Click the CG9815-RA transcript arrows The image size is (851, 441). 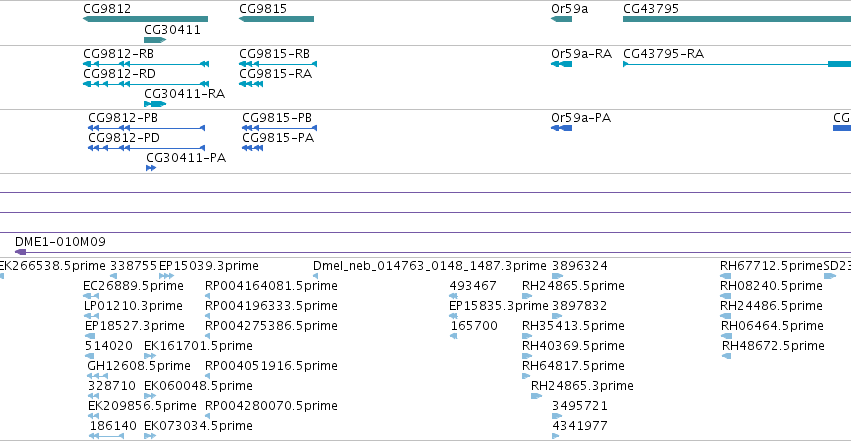pyautogui.click(x=251, y=84)
